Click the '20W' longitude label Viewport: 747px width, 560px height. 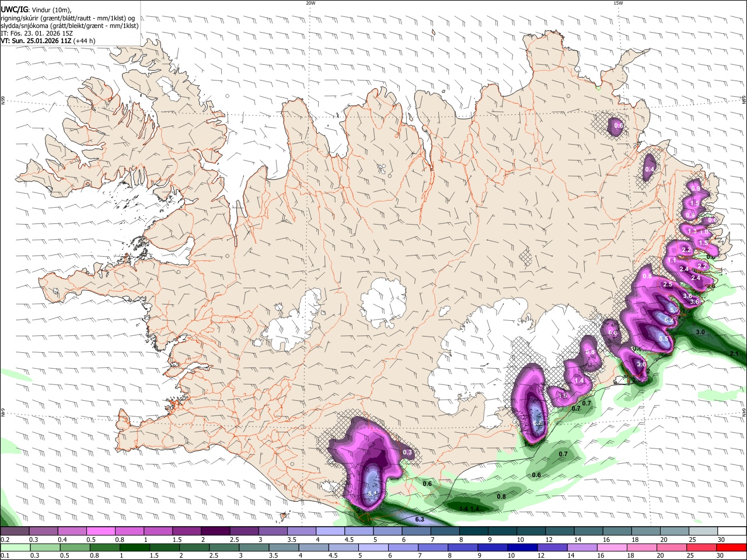pos(310,3)
